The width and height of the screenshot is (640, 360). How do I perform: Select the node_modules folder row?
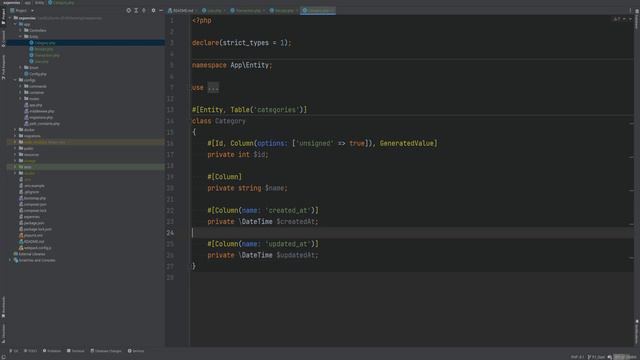coord(85,142)
